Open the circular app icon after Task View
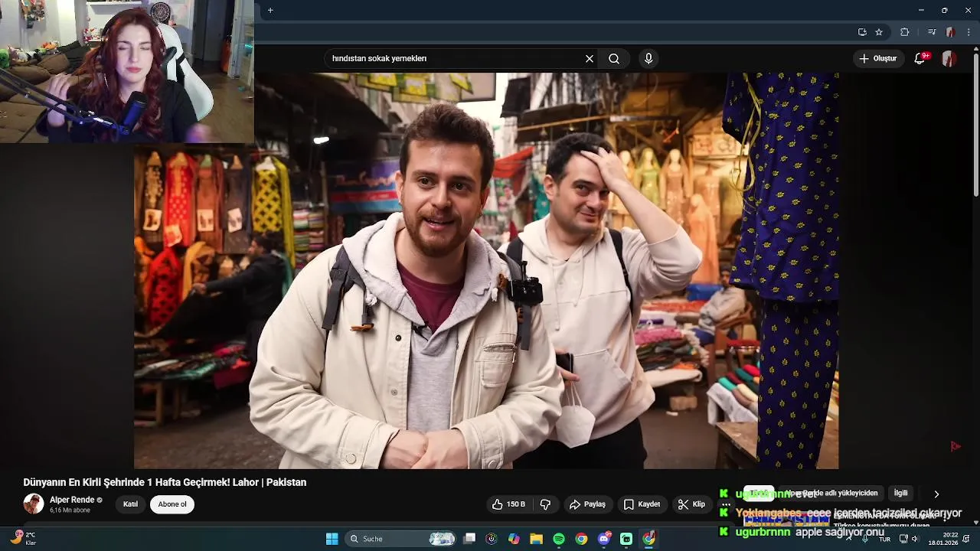Screen dimensions: 980x551 [x=492, y=539]
